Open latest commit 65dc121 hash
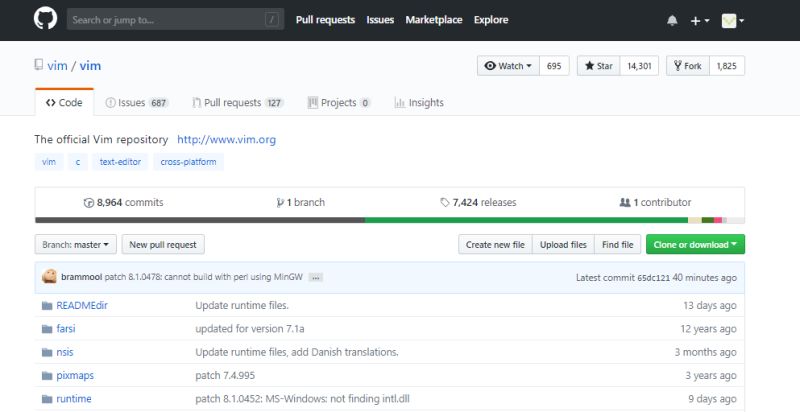Screen dimensions: 800x412 pyautogui.click(x=653, y=278)
